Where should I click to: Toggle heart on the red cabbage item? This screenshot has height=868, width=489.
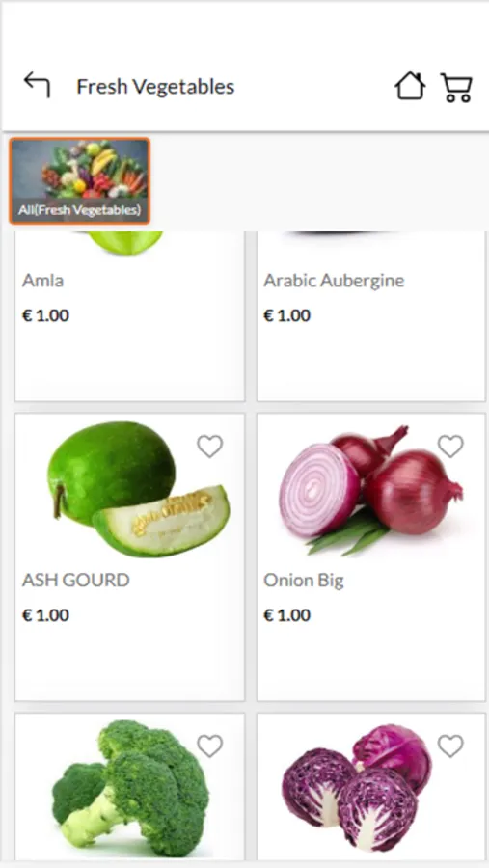tap(450, 746)
